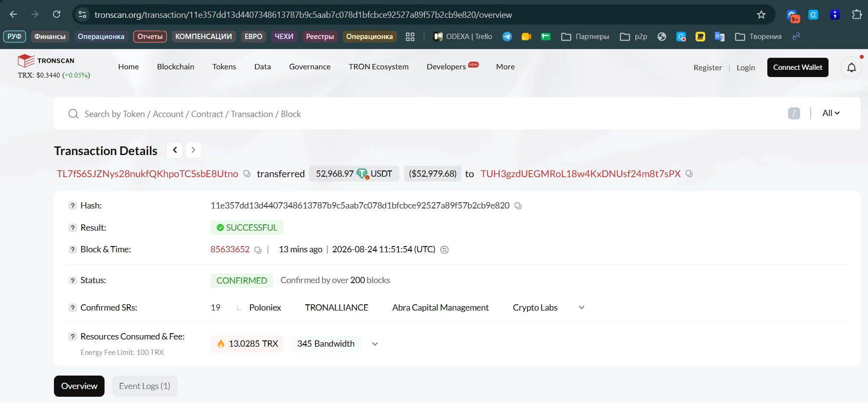This screenshot has height=403, width=868.
Task: Reload the Tronscan page
Action: [x=57, y=14]
